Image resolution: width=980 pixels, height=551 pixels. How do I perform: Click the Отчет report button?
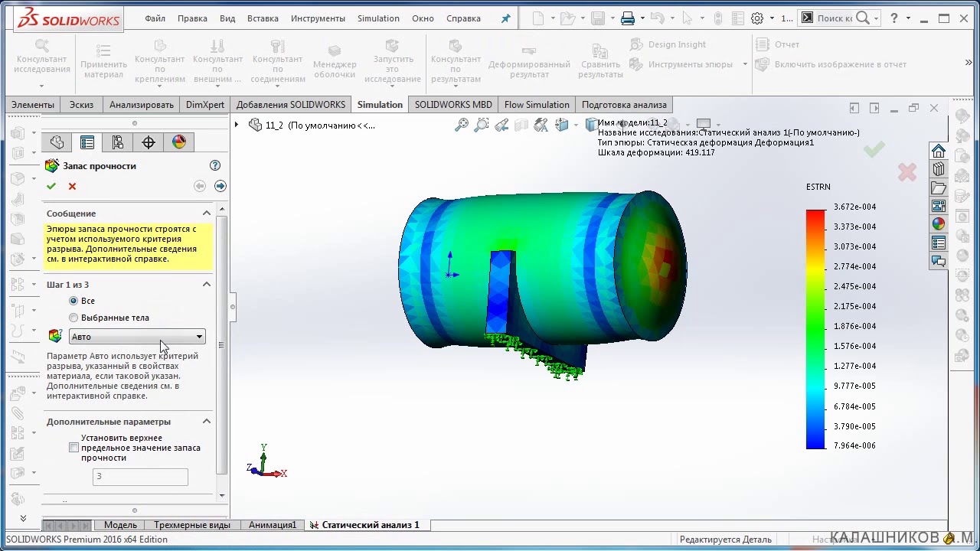[x=778, y=44]
